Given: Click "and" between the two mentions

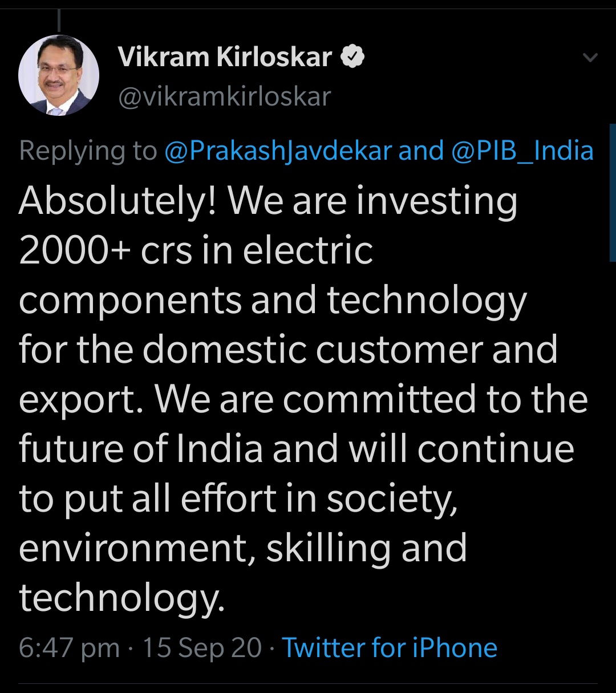Looking at the screenshot, I should click(421, 151).
